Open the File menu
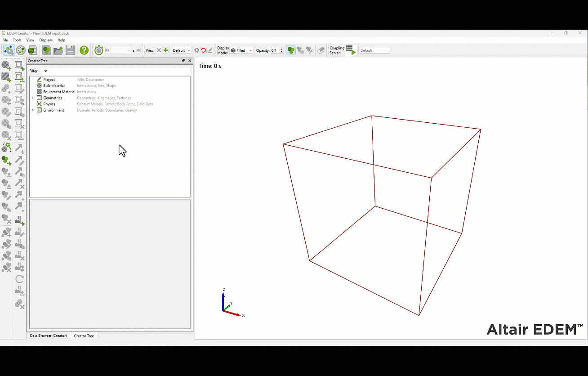This screenshot has width=588, height=376. click(5, 40)
